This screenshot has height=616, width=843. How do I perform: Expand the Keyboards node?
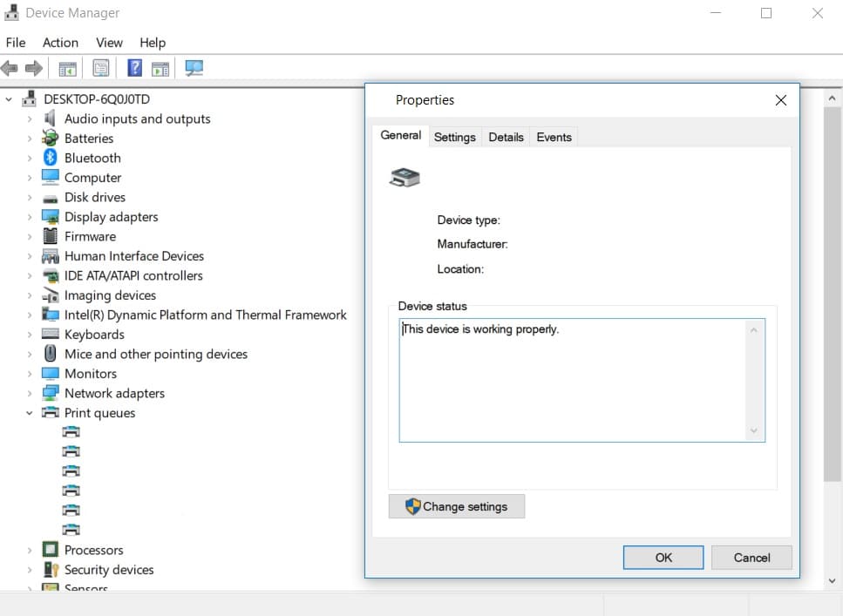30,335
